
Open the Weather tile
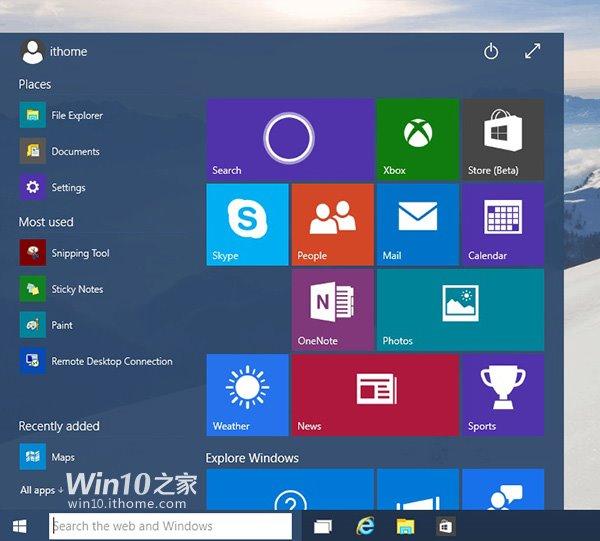click(x=247, y=394)
